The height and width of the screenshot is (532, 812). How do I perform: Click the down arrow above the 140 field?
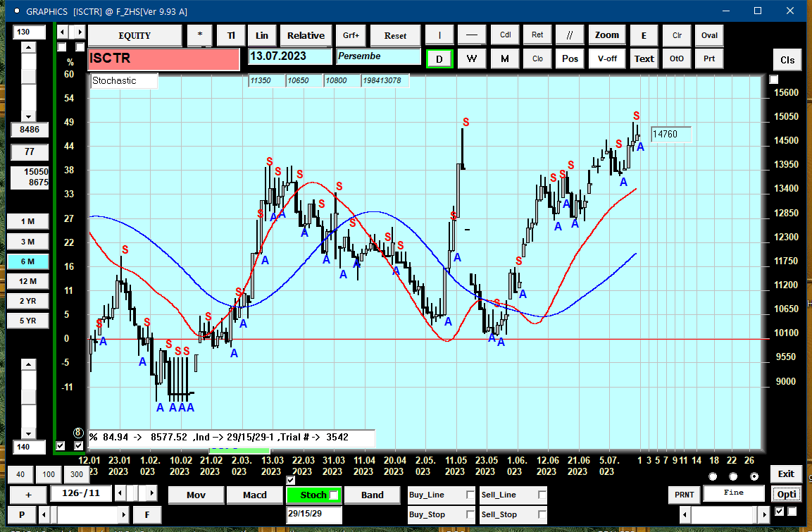click(28, 433)
